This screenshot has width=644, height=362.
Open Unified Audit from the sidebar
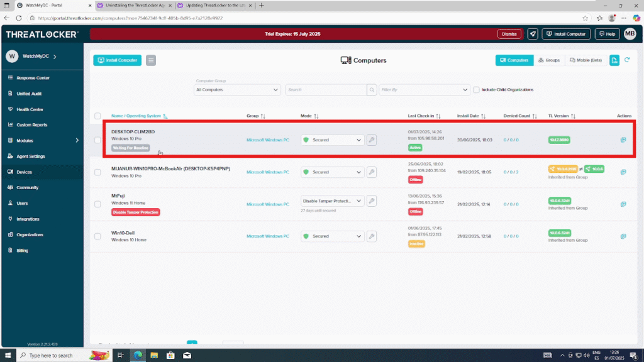click(29, 94)
